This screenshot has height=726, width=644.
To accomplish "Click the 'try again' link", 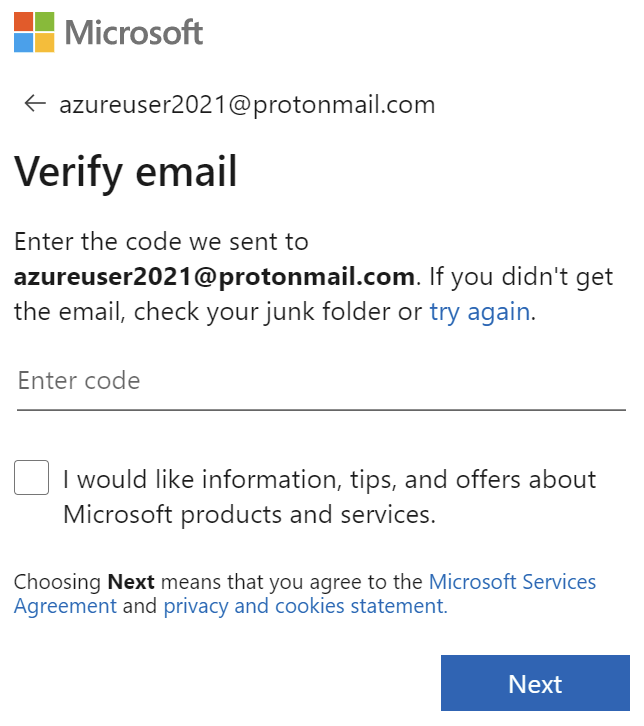I will (480, 312).
